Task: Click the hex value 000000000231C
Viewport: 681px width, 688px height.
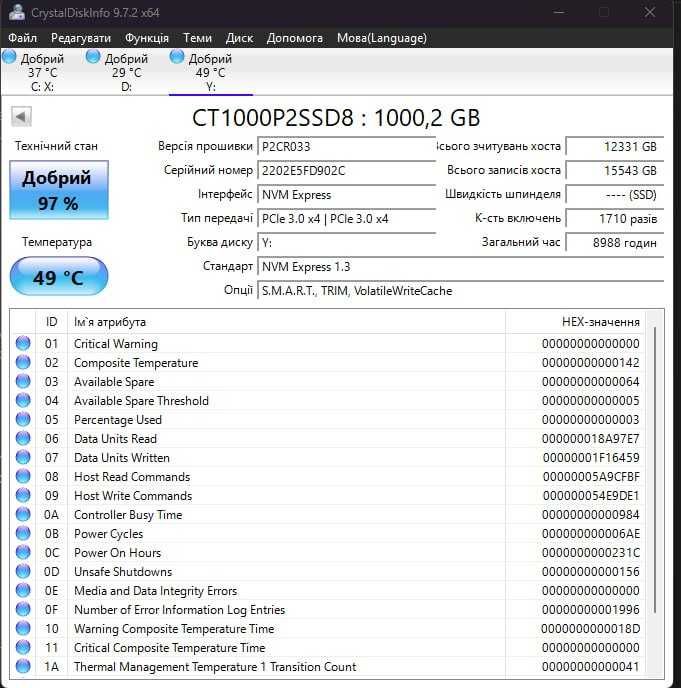Action: pos(591,553)
